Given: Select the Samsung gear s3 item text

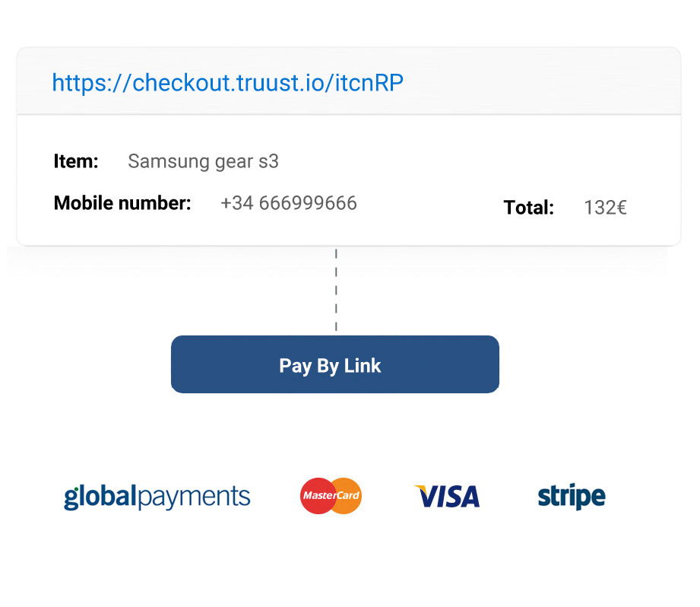Looking at the screenshot, I should click(x=203, y=162).
